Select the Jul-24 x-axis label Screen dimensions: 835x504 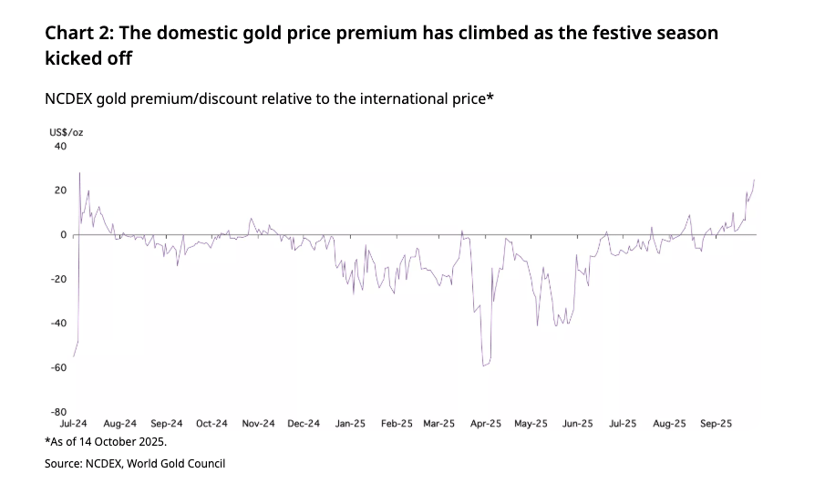72,424
